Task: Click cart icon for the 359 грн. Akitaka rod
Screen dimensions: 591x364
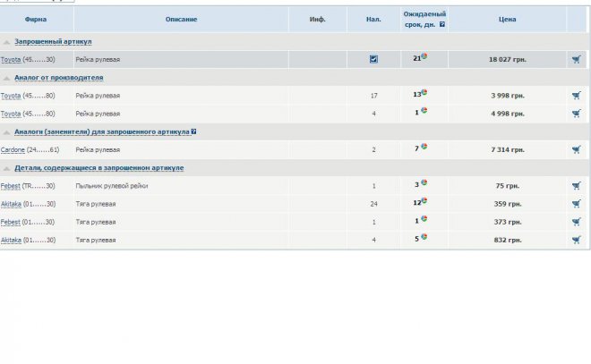Action: (x=576, y=204)
